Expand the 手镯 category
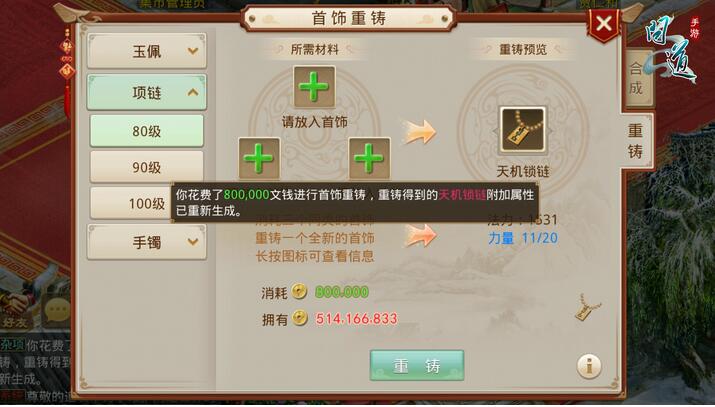Image resolution: width=715 pixels, height=407 pixels. [x=146, y=242]
